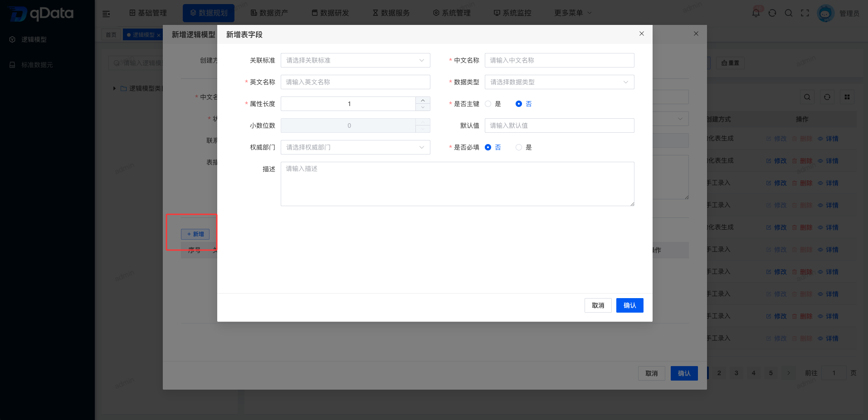
Task: Toggle fullscreen icon in header
Action: (805, 13)
